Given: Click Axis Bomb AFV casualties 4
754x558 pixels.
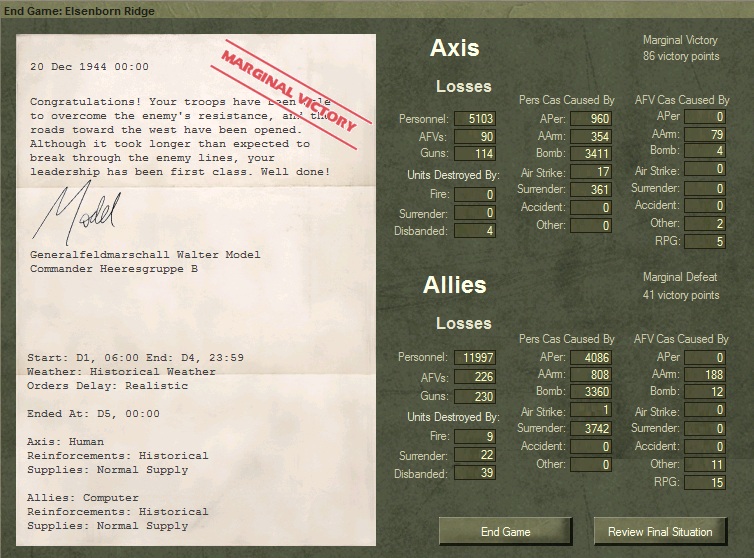Looking at the screenshot, I should [x=705, y=151].
